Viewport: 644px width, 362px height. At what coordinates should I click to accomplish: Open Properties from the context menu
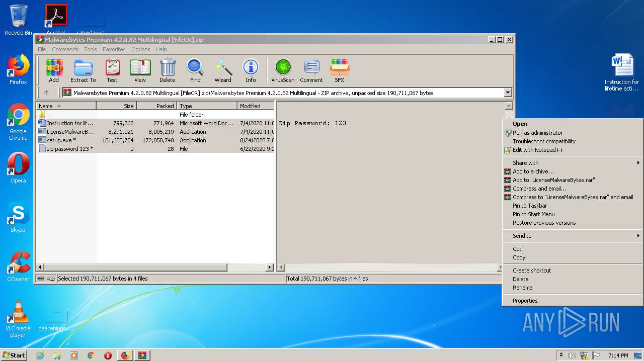pos(573,301)
